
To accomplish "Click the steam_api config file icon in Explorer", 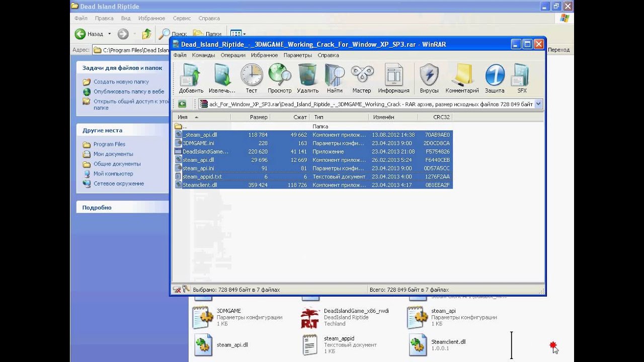I will point(418,317).
